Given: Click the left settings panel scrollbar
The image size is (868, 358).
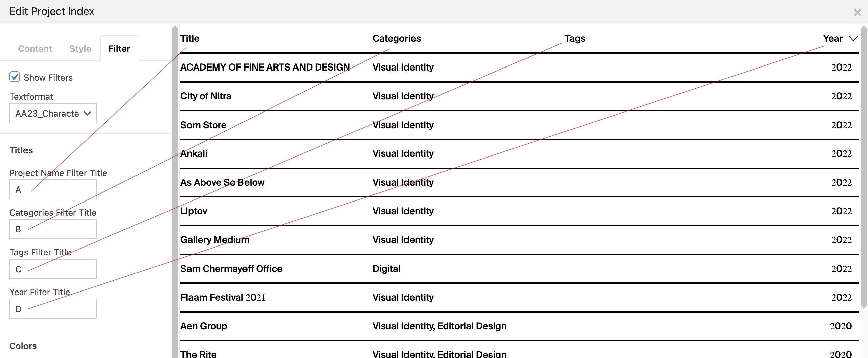Looking at the screenshot, I should (x=174, y=189).
